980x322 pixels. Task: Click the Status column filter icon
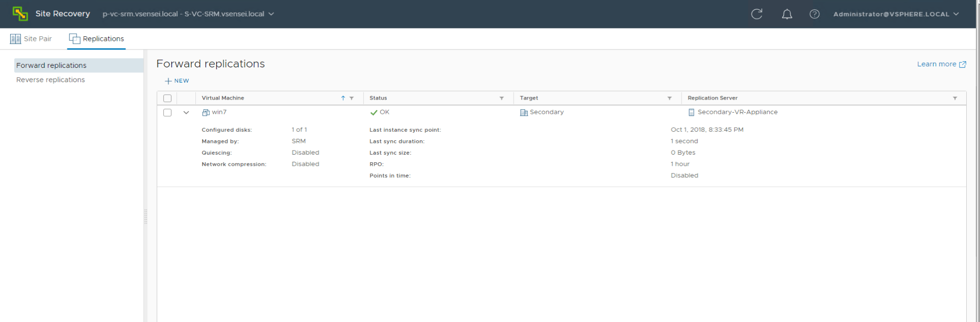(501, 98)
